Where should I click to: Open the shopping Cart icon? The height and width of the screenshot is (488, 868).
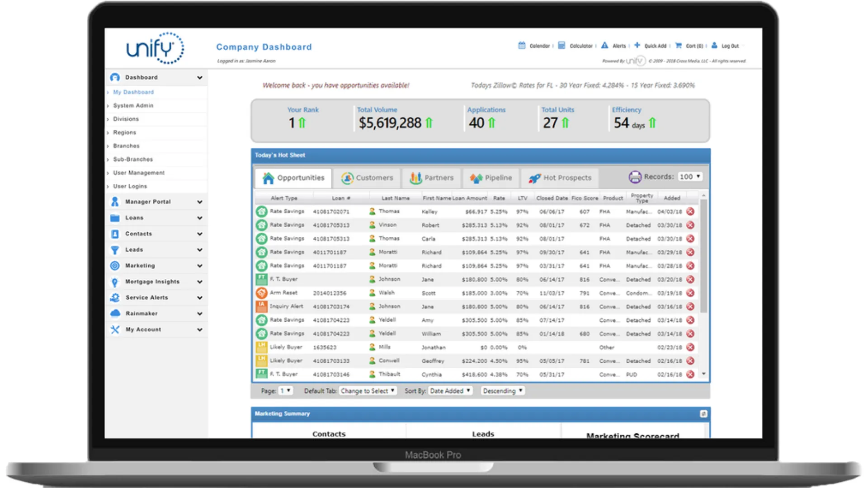678,46
